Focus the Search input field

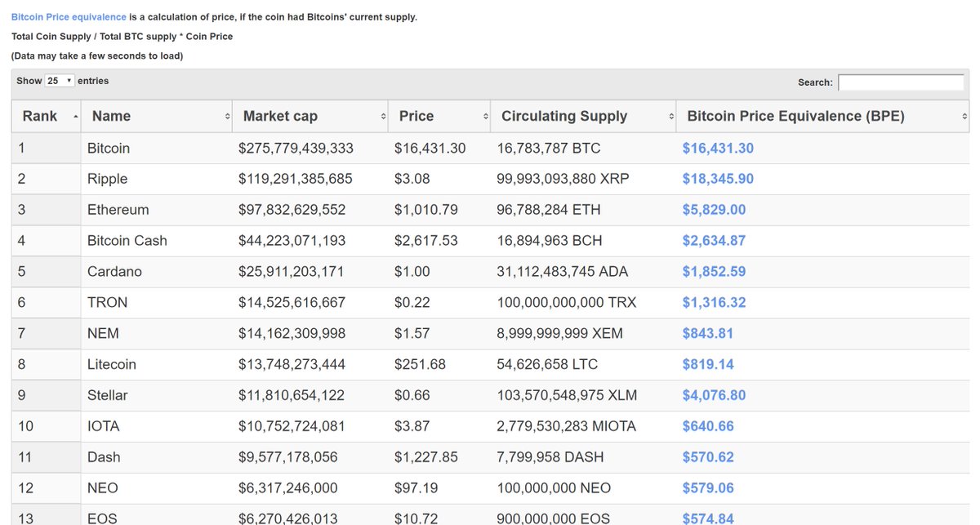[x=901, y=82]
